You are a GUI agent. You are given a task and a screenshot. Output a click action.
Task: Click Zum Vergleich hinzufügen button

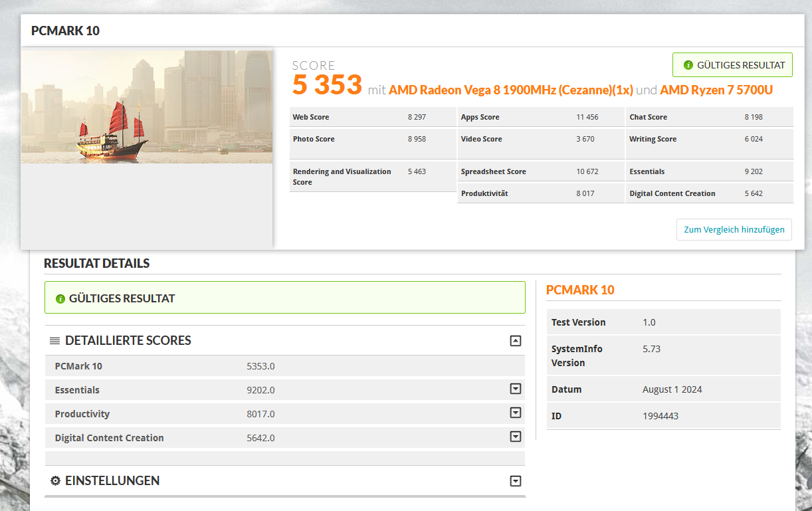click(x=734, y=229)
